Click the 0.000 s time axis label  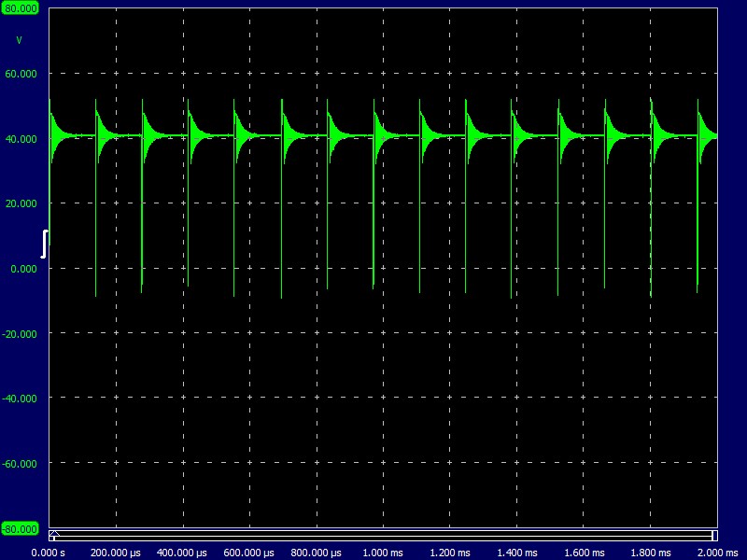(x=49, y=553)
